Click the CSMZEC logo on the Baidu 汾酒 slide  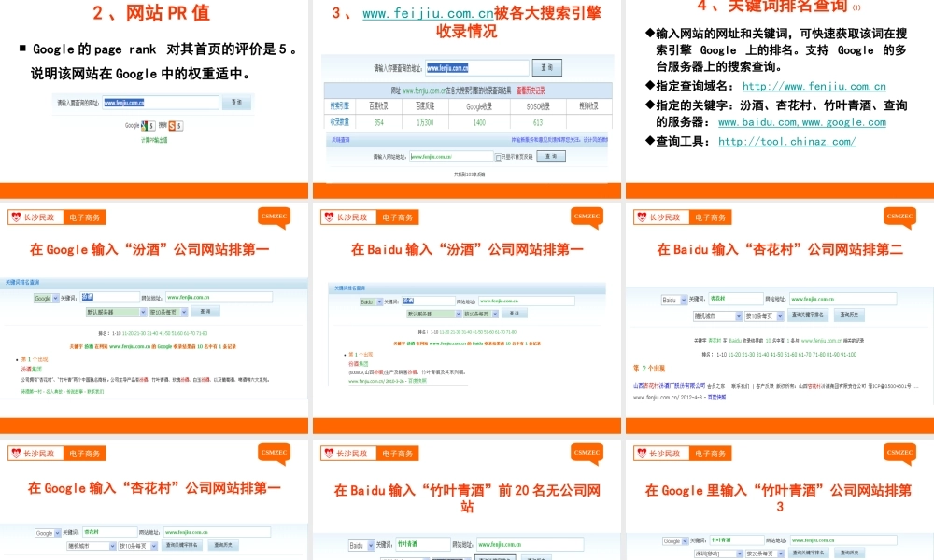588,217
